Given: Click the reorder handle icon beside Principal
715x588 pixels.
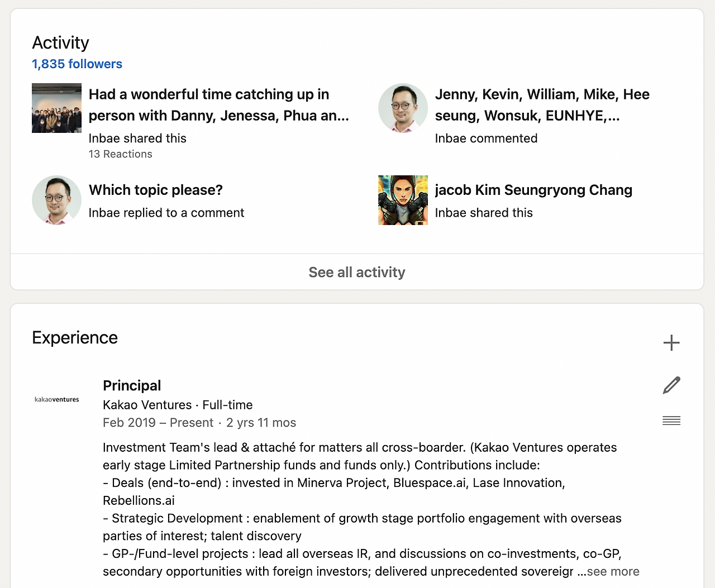Looking at the screenshot, I should coord(671,420).
